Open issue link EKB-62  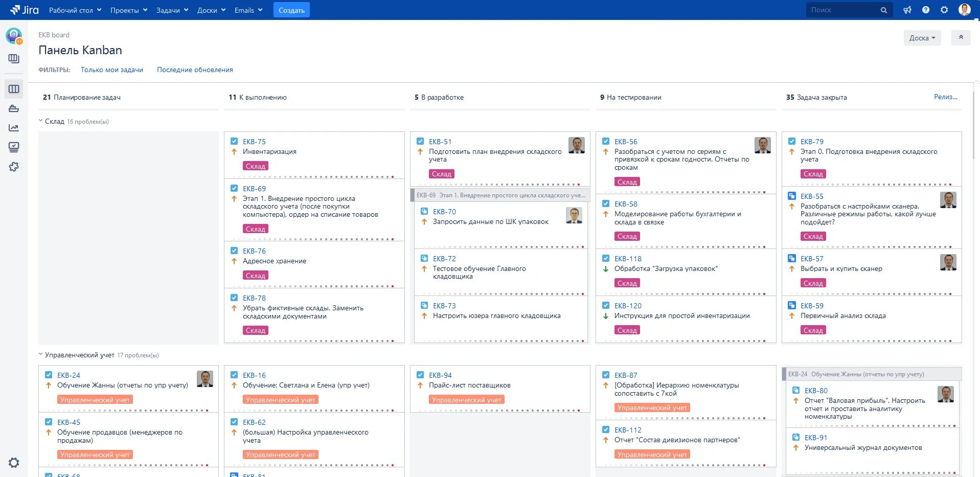click(254, 422)
